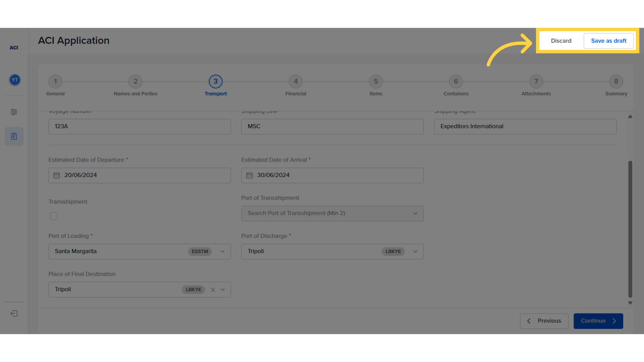Discard the ACI application
Image resolution: width=644 pixels, height=362 pixels.
tap(561, 41)
